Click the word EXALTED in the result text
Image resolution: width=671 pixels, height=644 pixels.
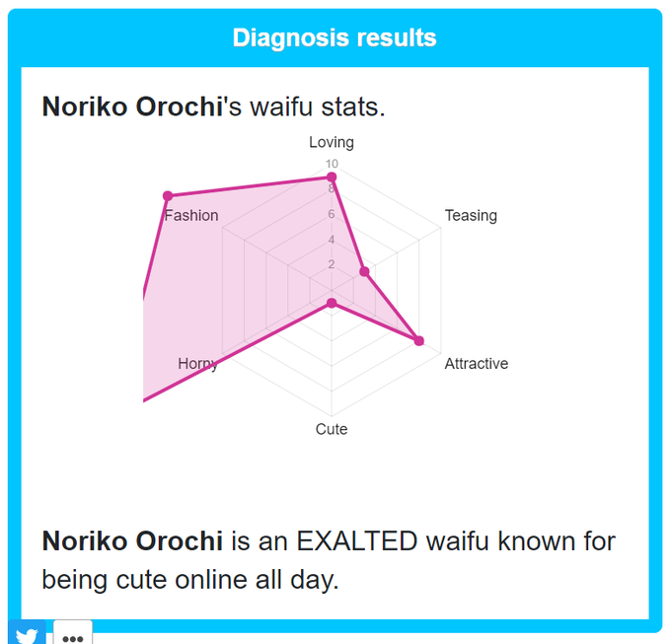357,541
